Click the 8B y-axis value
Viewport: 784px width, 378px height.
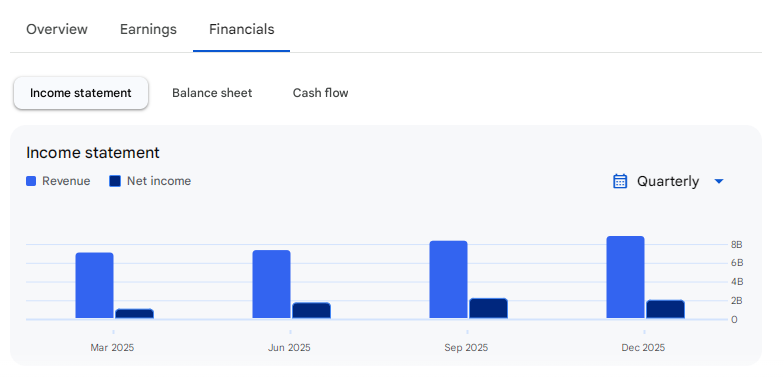pos(736,244)
